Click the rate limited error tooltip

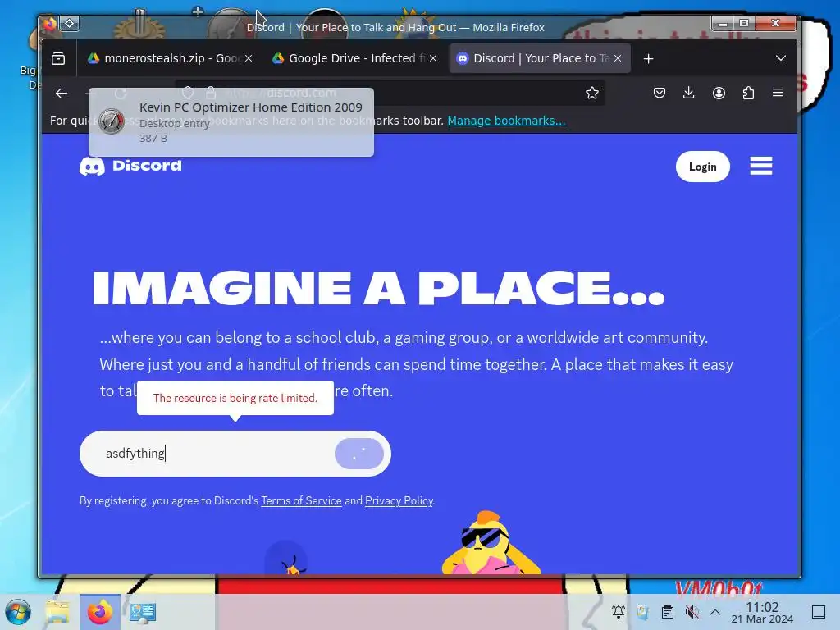(x=235, y=398)
